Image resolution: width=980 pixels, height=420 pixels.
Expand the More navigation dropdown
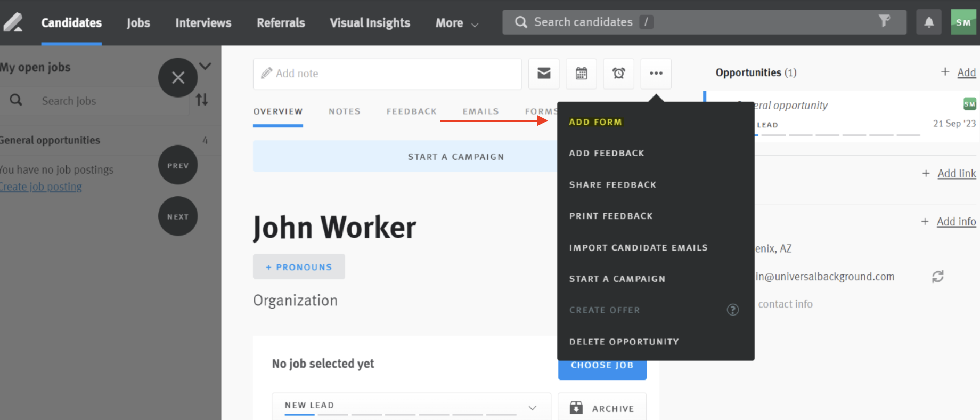[x=456, y=23]
